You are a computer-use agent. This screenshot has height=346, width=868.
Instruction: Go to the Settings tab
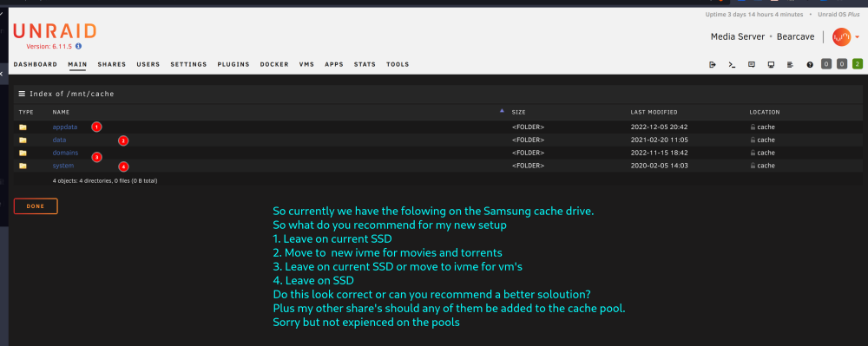(188, 65)
